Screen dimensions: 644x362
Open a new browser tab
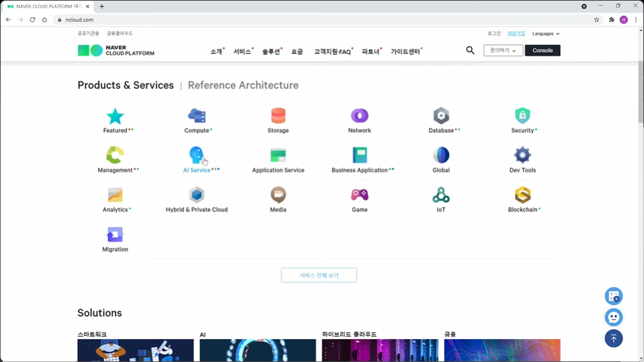102,6
